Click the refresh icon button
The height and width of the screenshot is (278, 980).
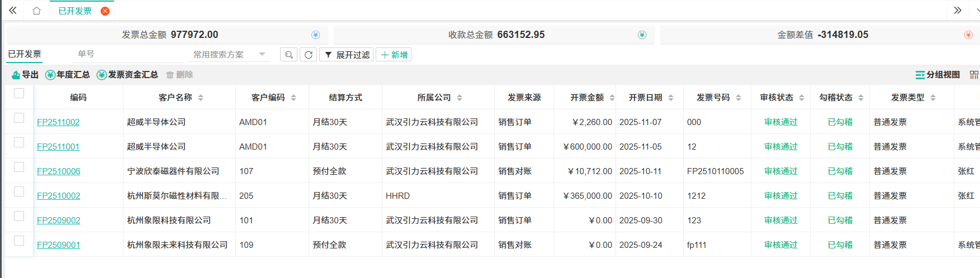(308, 55)
